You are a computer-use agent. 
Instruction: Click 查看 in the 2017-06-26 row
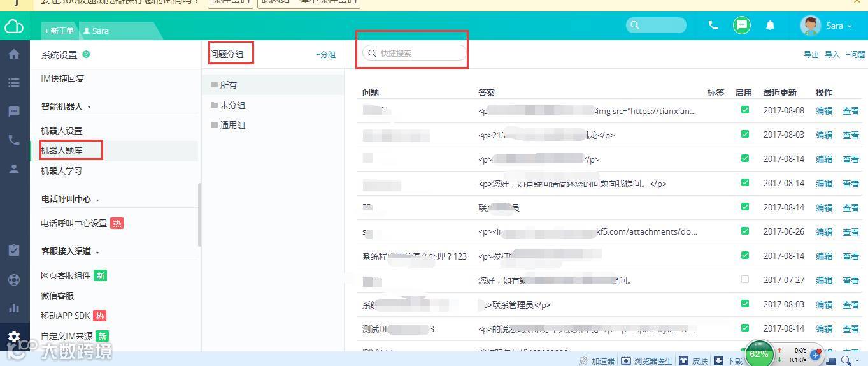point(851,232)
